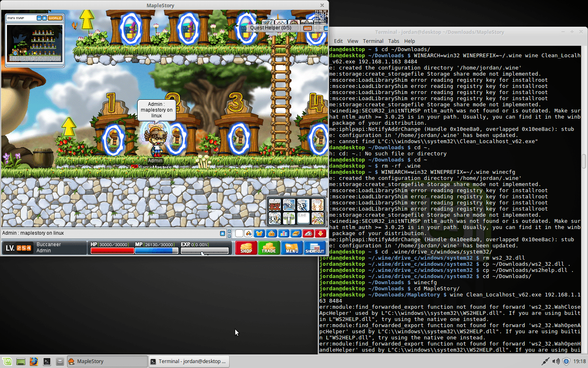Switch to MapleStory taskbar window button
Viewport: 588px width, 368px height.
point(107,361)
